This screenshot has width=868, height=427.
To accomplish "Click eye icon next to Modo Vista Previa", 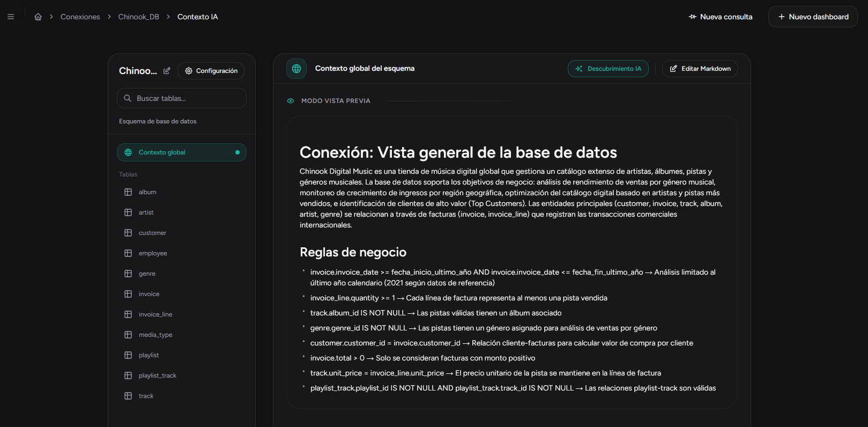I will (291, 101).
